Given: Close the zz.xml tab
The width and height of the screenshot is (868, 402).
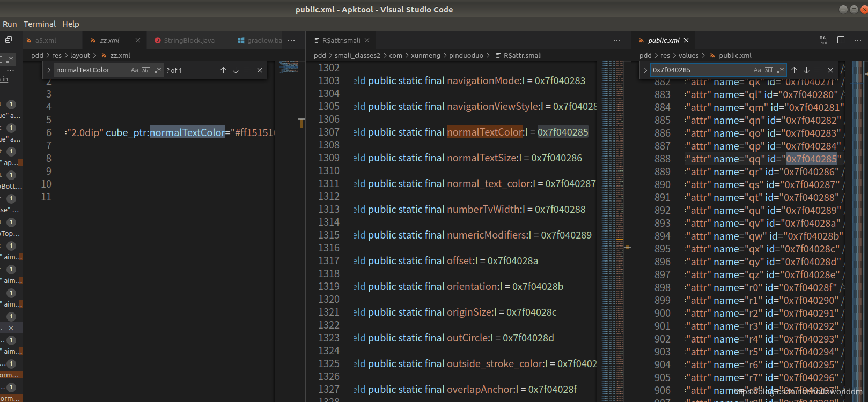Looking at the screenshot, I should tap(138, 40).
